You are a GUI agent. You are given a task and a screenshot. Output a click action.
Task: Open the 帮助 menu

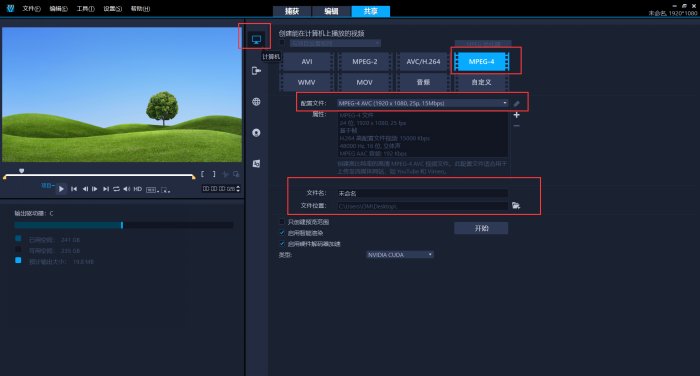[140, 8]
